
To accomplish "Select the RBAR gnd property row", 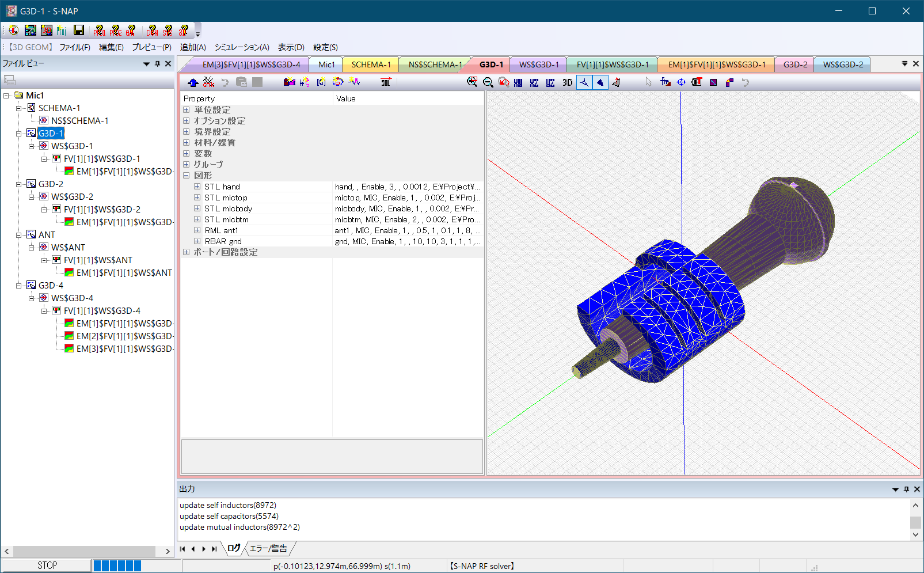I will [x=332, y=241].
